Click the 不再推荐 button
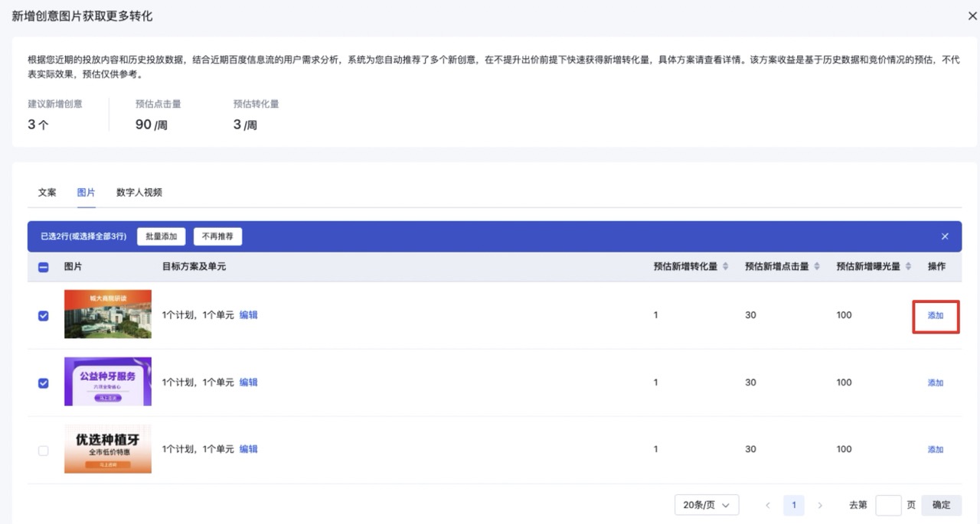 (x=217, y=236)
